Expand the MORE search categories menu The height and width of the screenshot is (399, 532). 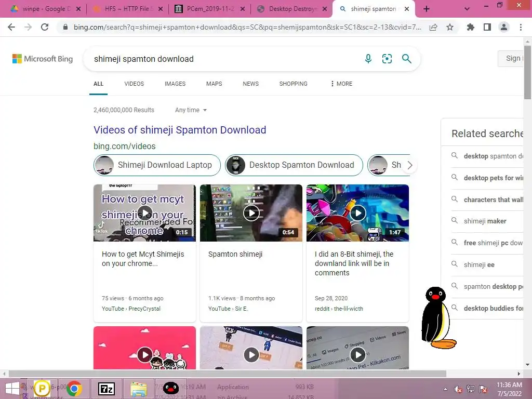point(342,84)
